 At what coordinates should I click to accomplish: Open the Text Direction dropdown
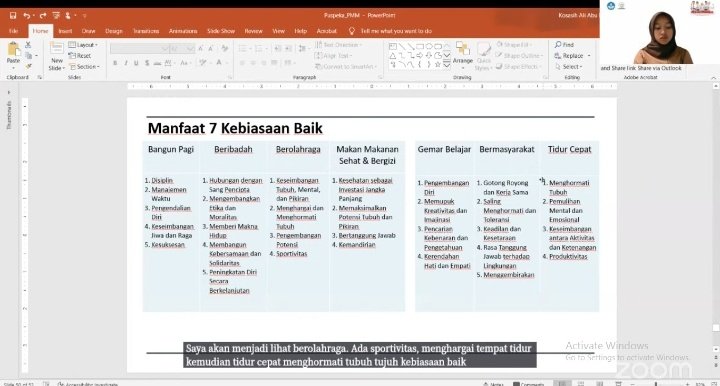coord(338,45)
